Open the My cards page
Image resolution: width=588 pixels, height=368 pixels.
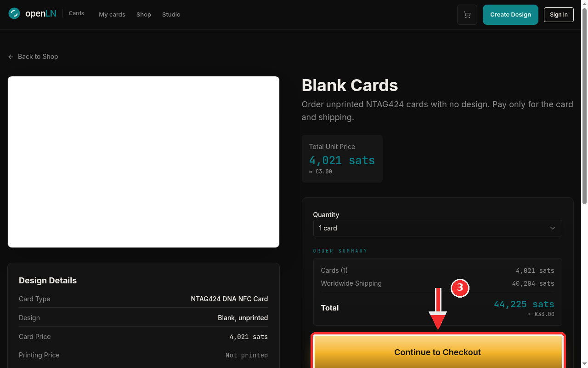(x=112, y=15)
